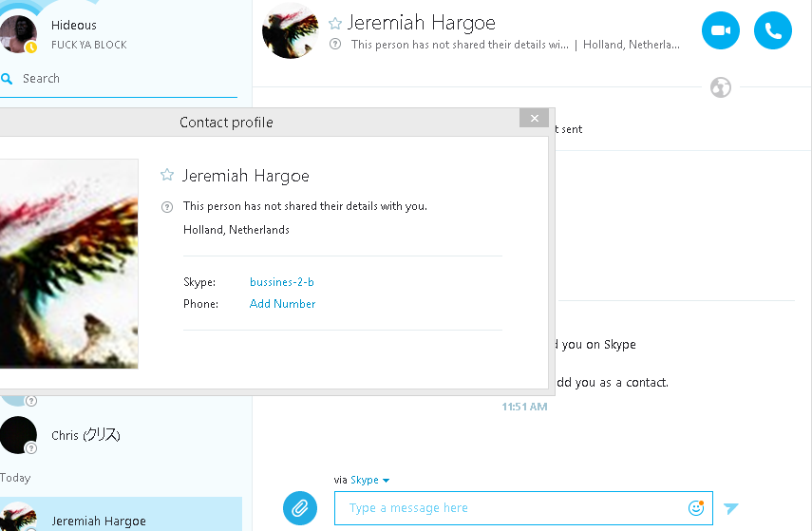This screenshot has width=812, height=531.
Task: Click the 'Add Number' phone link
Action: pos(282,304)
